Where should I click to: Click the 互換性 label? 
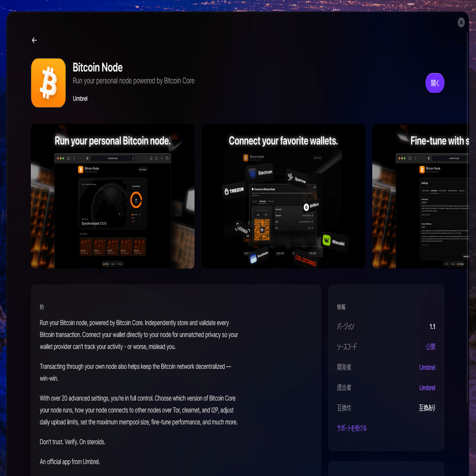pos(344,408)
